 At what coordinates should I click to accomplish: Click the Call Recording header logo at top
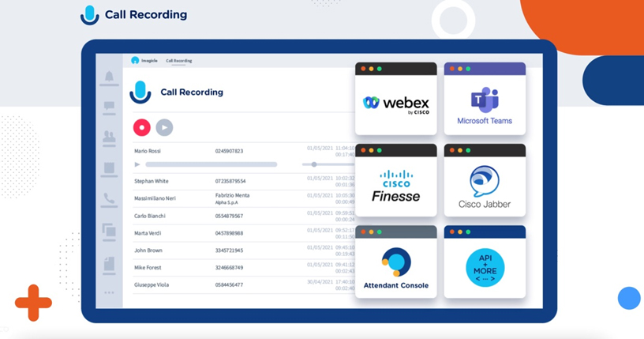[133, 15]
